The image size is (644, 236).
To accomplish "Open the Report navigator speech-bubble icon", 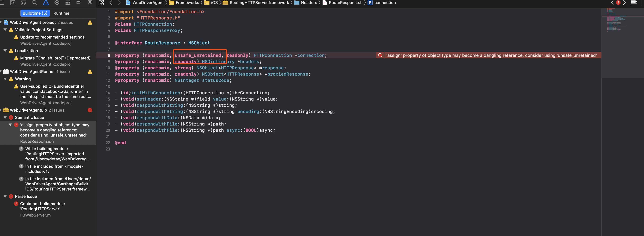I will click(90, 3).
